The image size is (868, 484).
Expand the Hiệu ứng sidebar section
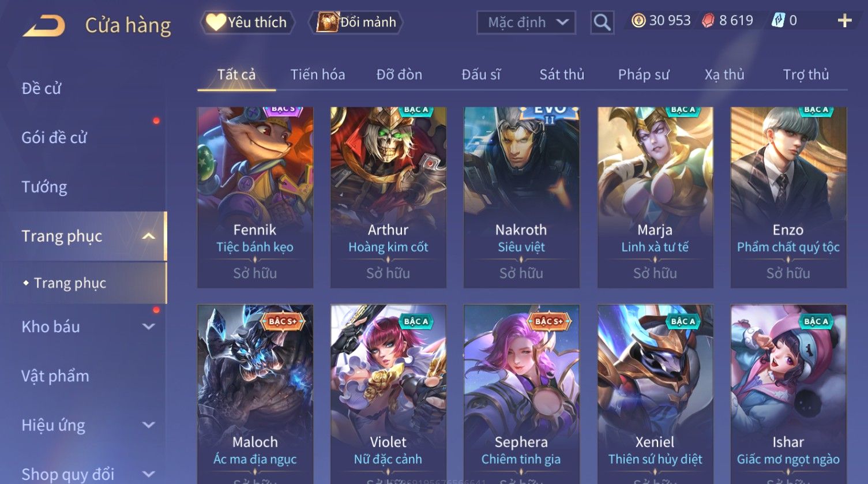(x=148, y=425)
